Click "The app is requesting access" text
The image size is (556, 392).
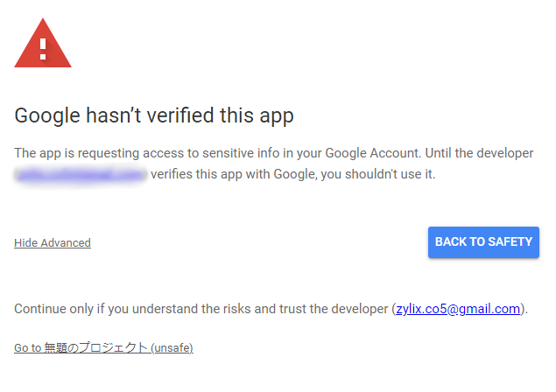pyautogui.click(x=102, y=153)
